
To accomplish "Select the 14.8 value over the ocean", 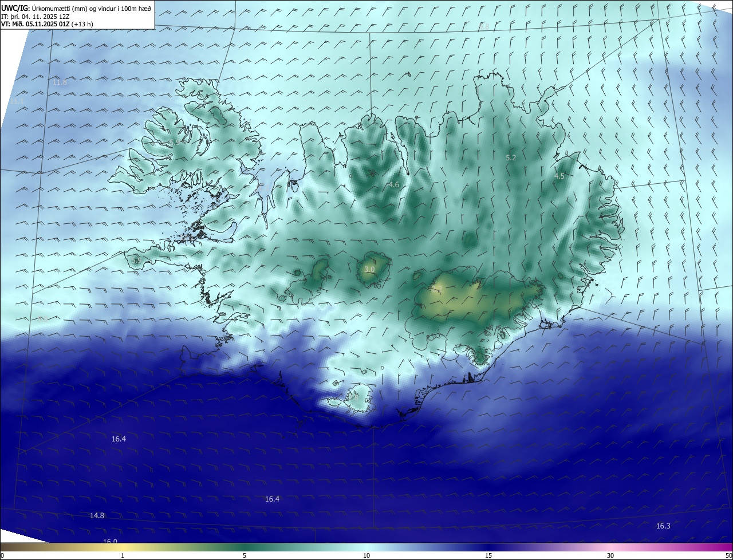I will coord(97,516).
